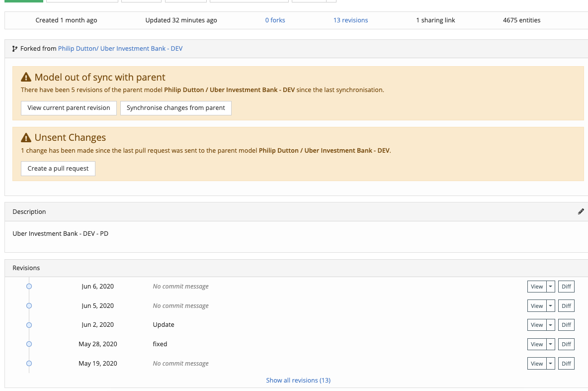Open the 0 forks link
The height and width of the screenshot is (391, 588).
click(275, 20)
